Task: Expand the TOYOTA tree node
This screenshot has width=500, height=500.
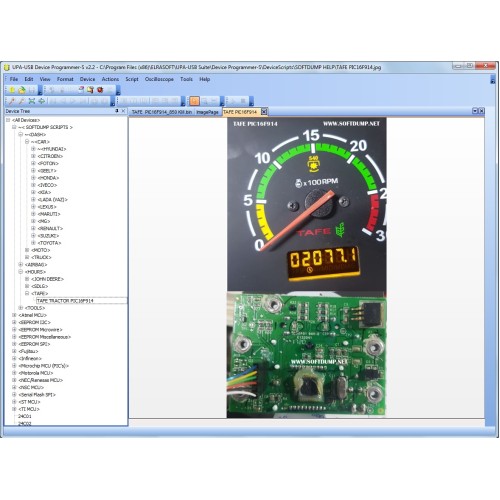Action: [33, 243]
